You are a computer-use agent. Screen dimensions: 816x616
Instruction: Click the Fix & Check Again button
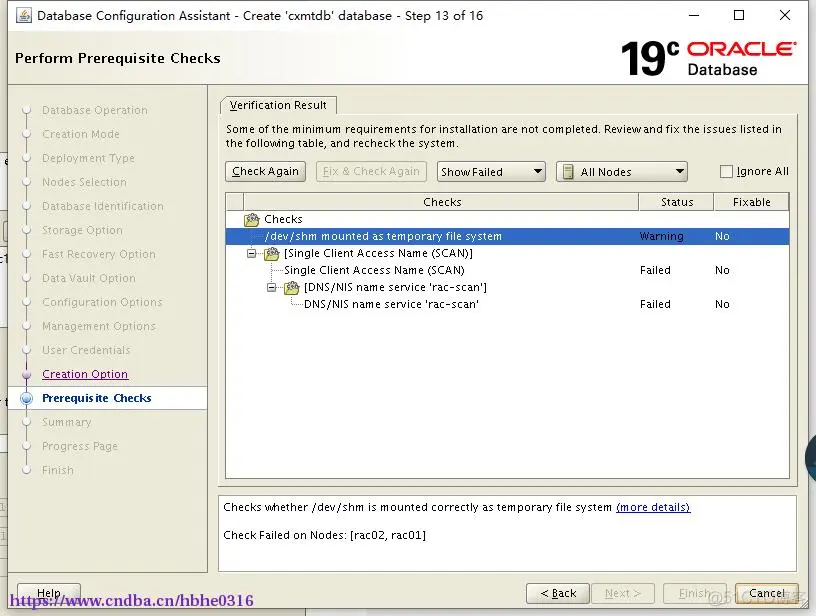click(x=371, y=172)
